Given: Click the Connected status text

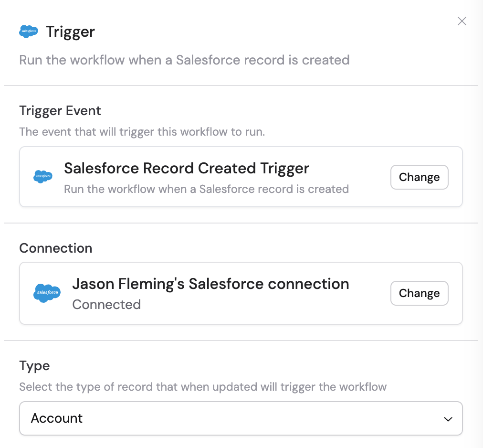Looking at the screenshot, I should point(106,304).
